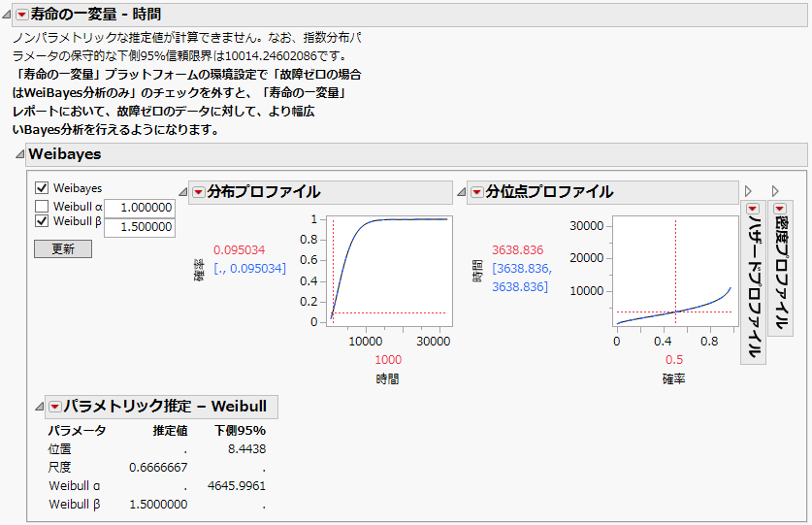Click the distribution profile curve plot
812x525 pixels.
pos(389,271)
